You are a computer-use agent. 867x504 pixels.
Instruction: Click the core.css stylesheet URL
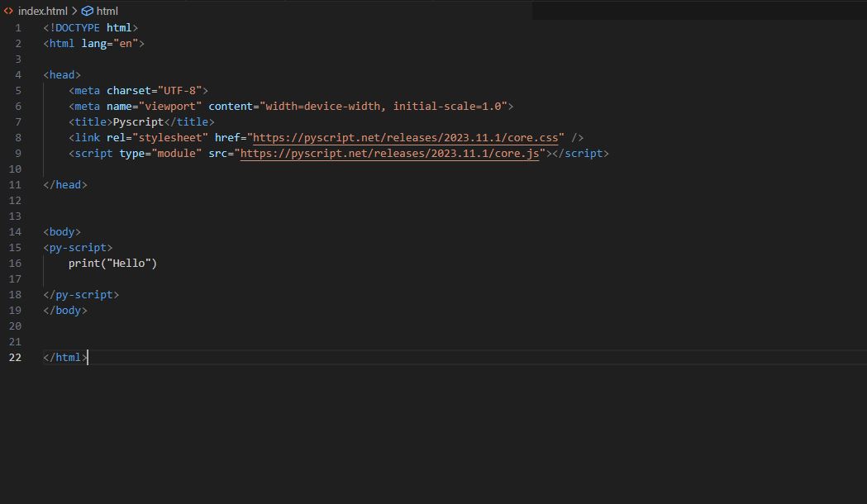405,138
